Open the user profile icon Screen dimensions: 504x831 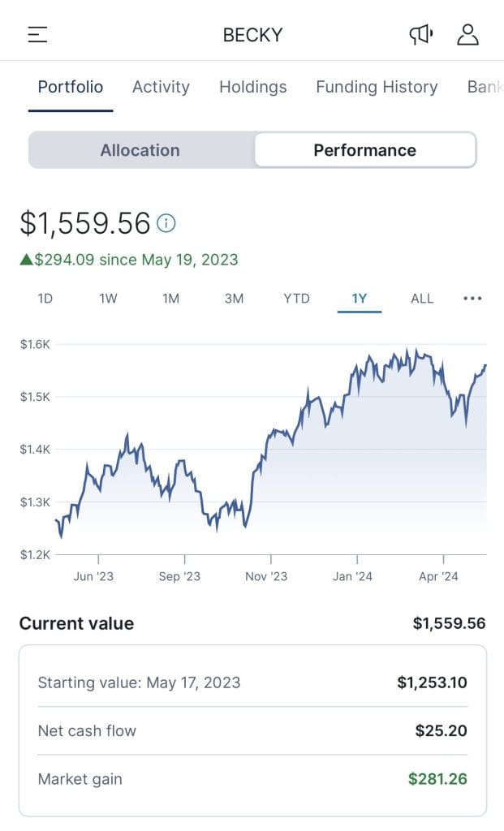tap(467, 35)
